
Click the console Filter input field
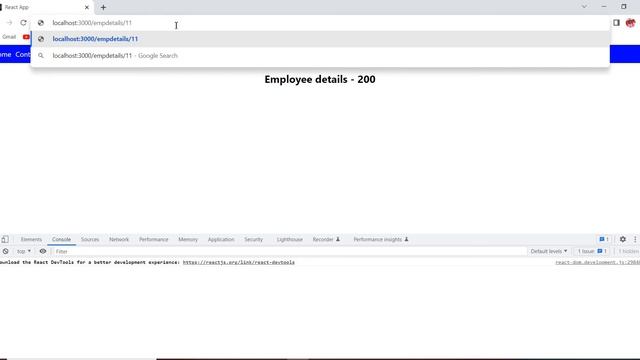(289, 251)
